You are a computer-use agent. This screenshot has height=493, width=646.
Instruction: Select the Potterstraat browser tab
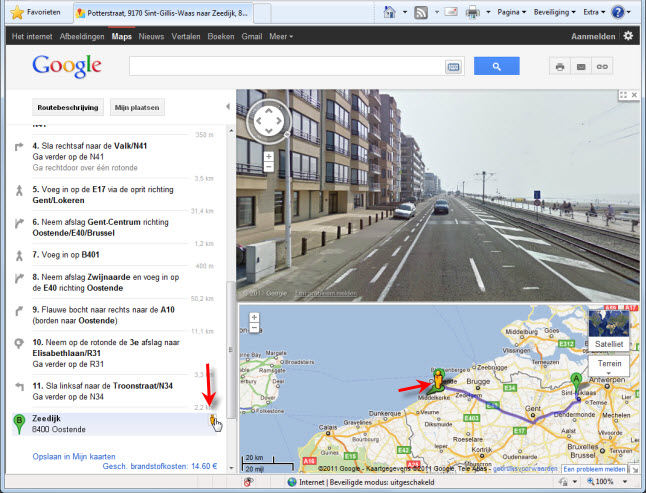pos(163,13)
